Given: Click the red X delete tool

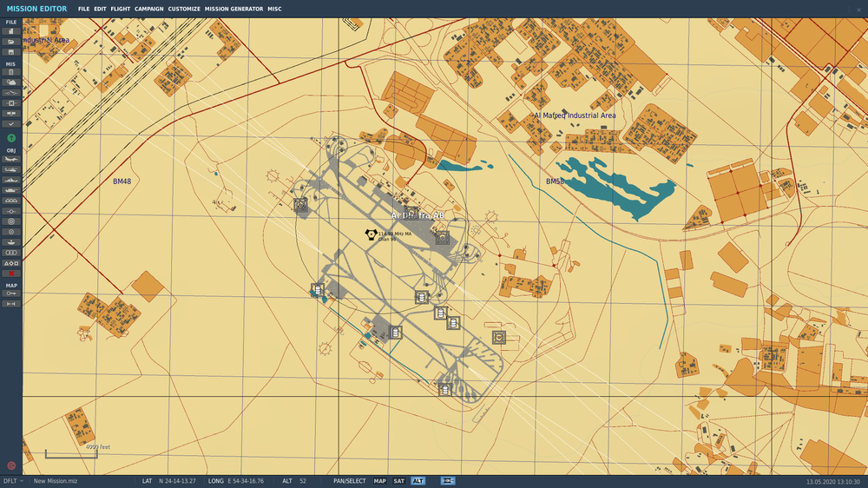Looking at the screenshot, I should pyautogui.click(x=11, y=274).
